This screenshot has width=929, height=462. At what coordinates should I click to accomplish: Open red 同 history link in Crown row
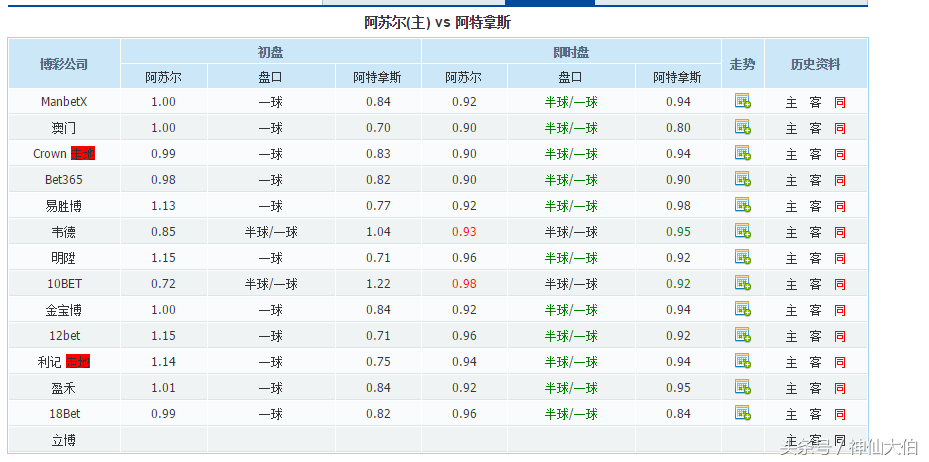pos(840,155)
